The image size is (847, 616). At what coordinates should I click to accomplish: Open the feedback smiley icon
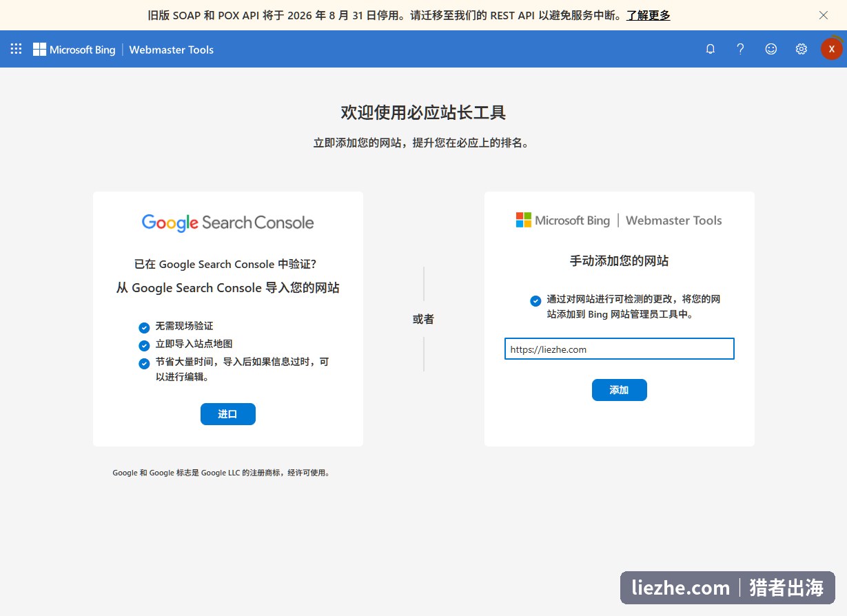[x=771, y=49]
